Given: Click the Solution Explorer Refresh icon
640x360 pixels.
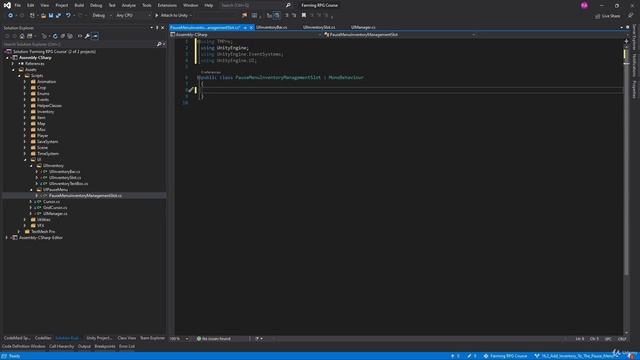Looking at the screenshot, I should (55, 36).
